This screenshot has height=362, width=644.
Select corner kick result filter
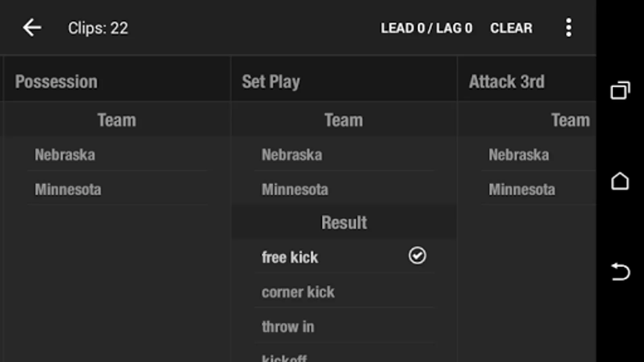298,292
